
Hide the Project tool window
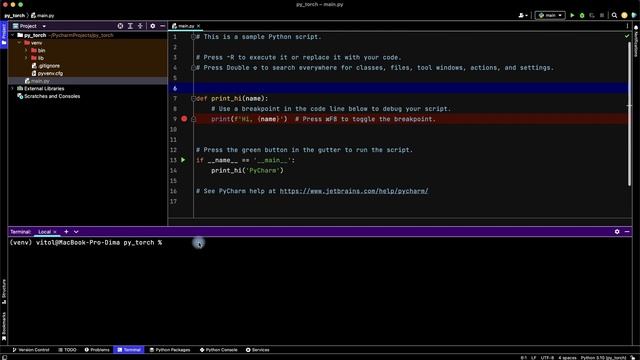click(162, 26)
